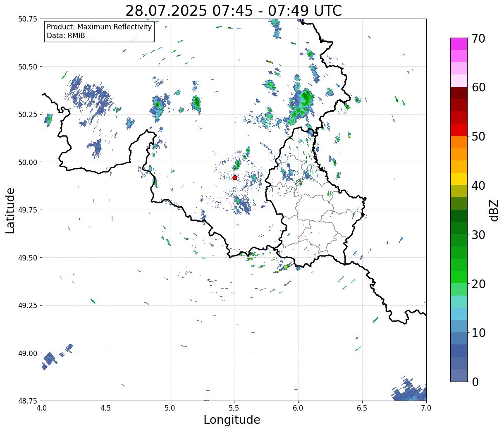Click the 10 tick label on colorbar

click(478, 332)
